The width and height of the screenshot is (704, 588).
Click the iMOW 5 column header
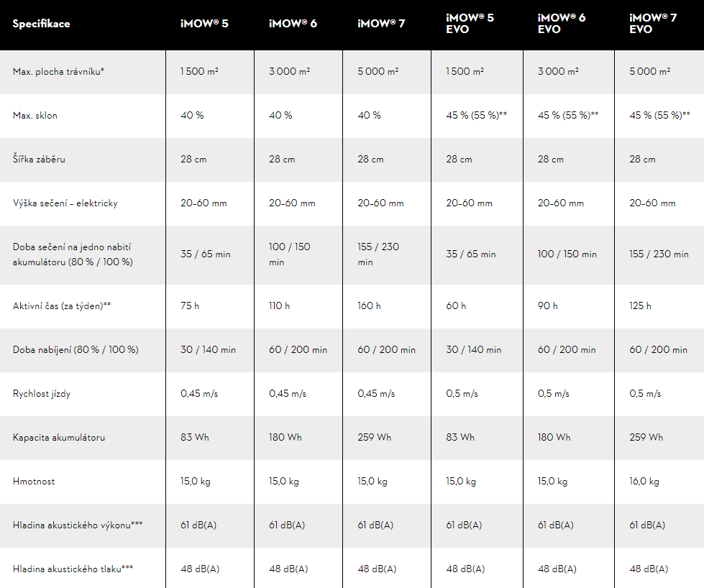point(204,24)
